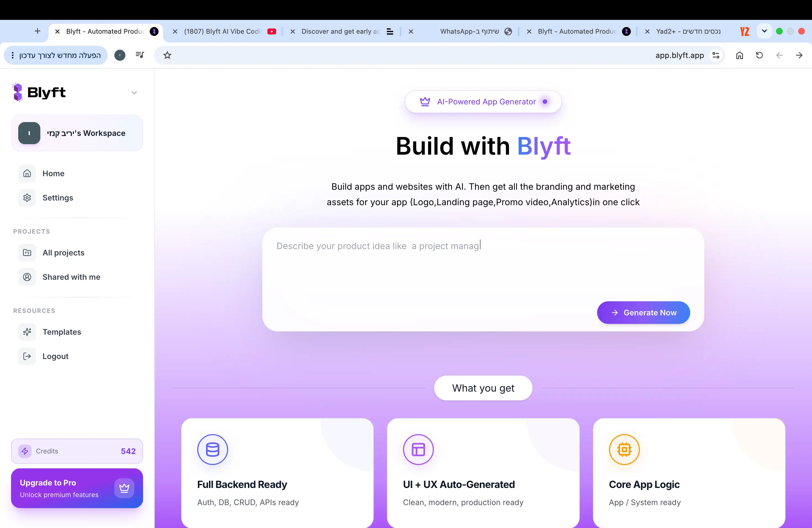The height and width of the screenshot is (528, 812).
Task: Open the media control playlist icon
Action: coord(140,55)
